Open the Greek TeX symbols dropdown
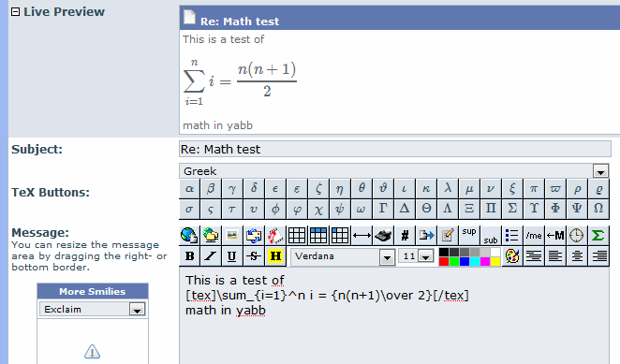Image resolution: width=620 pixels, height=364 pixels. tap(600, 171)
